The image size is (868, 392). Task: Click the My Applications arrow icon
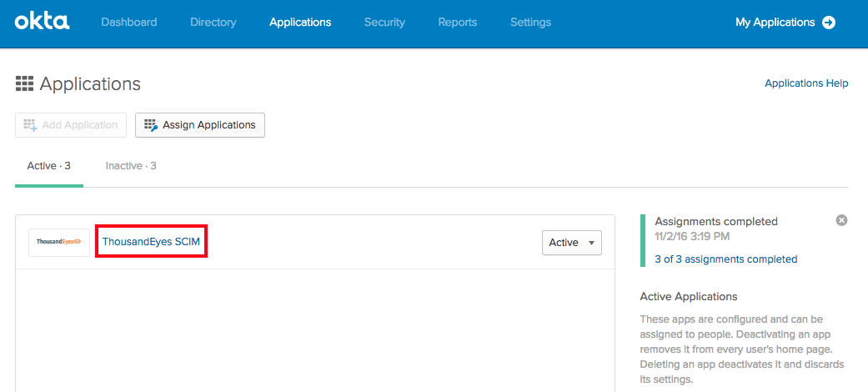pyautogui.click(x=829, y=23)
